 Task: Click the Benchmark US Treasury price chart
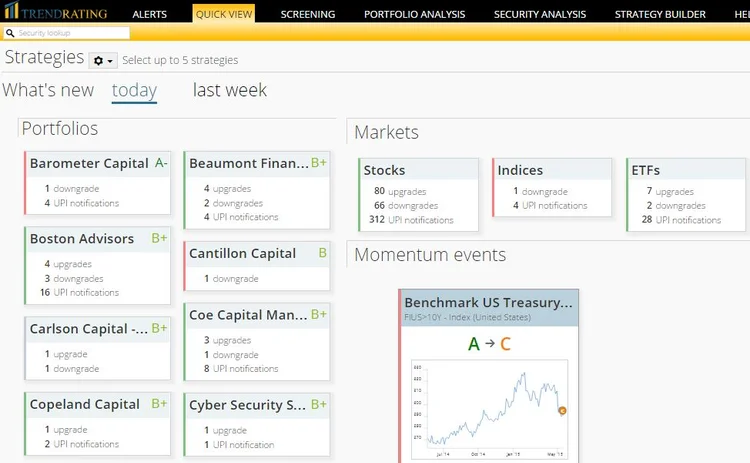coord(489,409)
